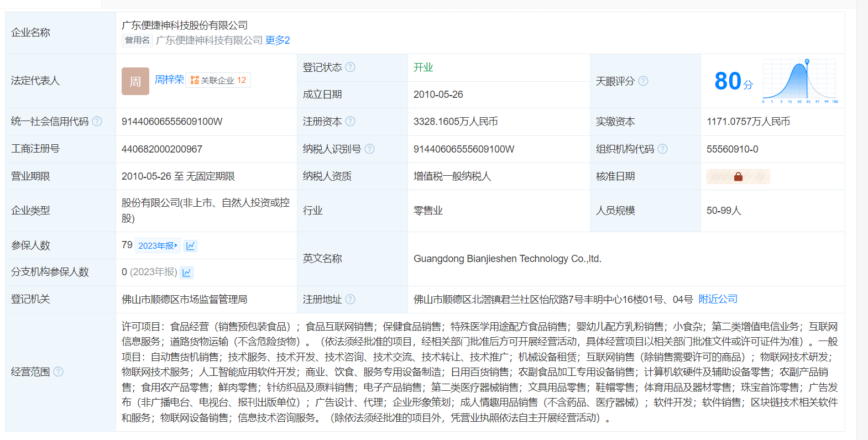This screenshot has width=868, height=440.
Task: Click the 80分 score
Action: coord(734,81)
